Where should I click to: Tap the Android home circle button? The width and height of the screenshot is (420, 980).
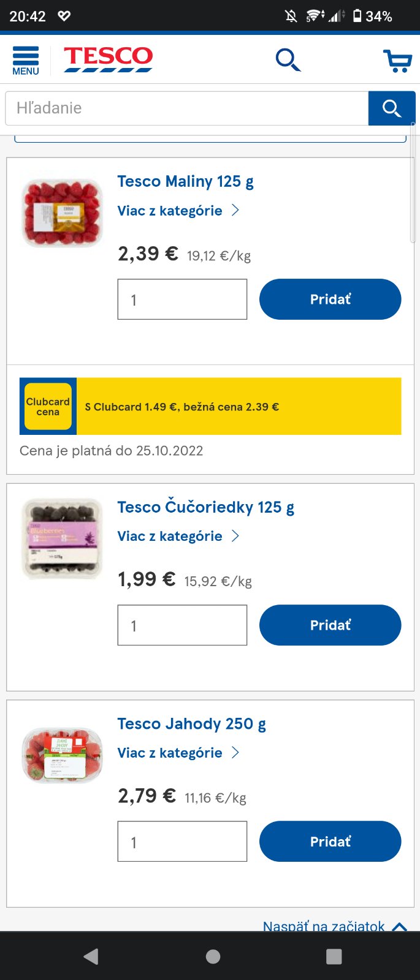tap(213, 956)
